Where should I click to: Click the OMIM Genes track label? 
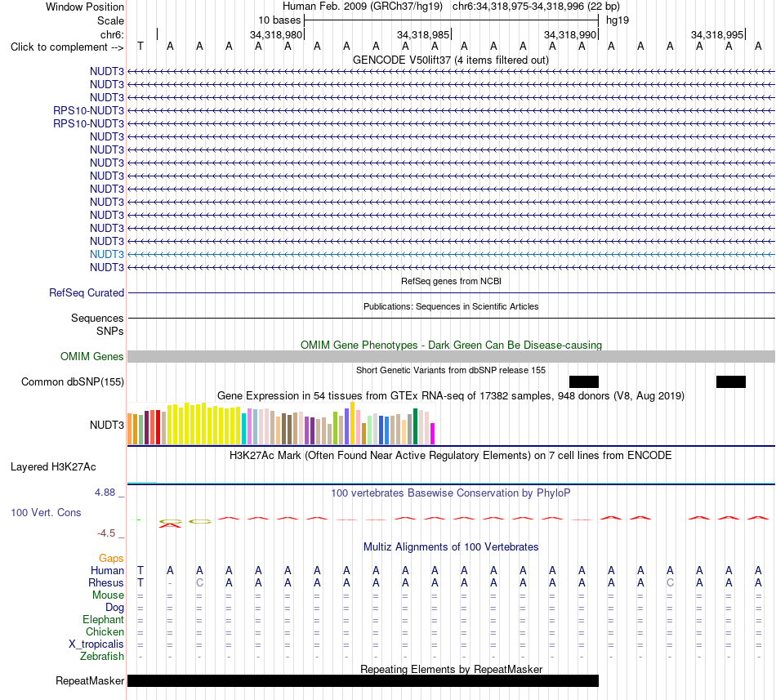pyautogui.click(x=91, y=356)
